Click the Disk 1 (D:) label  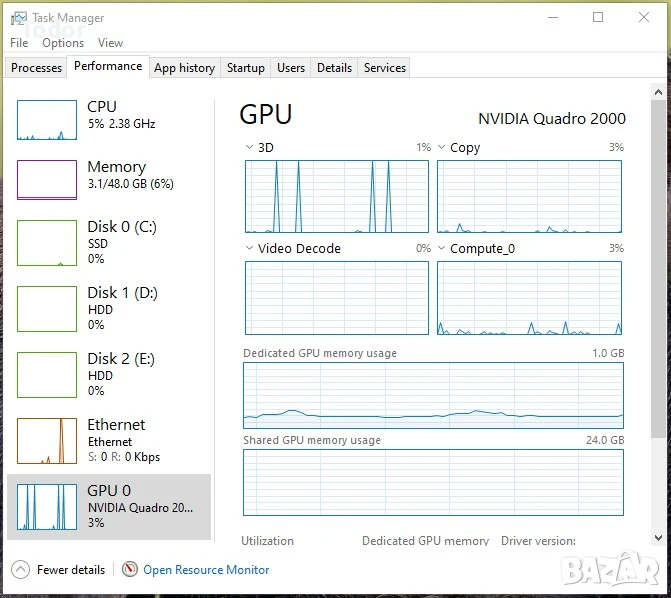[x=122, y=293]
